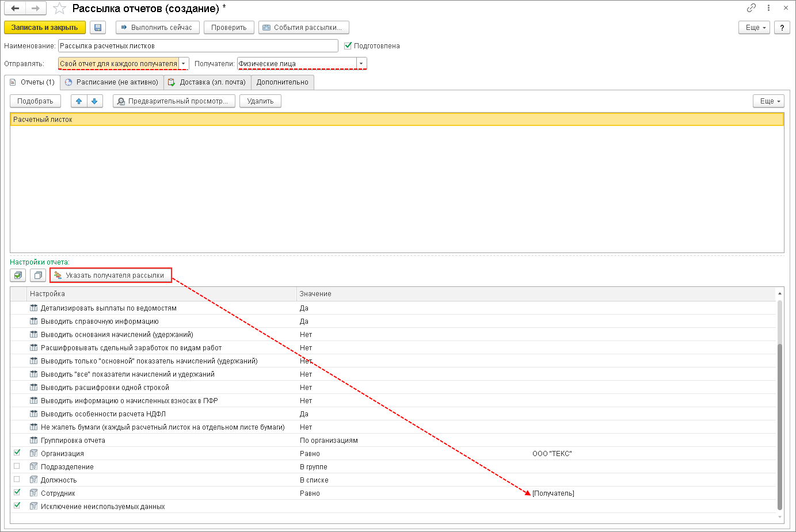Screen dimensions: 796x532
Task: Open the Дополнительно tab
Action: (x=283, y=82)
